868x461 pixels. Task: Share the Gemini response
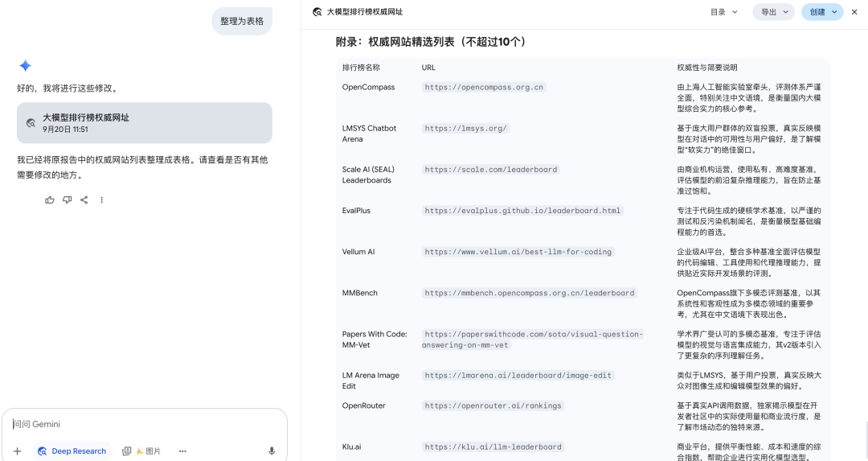pos(84,200)
